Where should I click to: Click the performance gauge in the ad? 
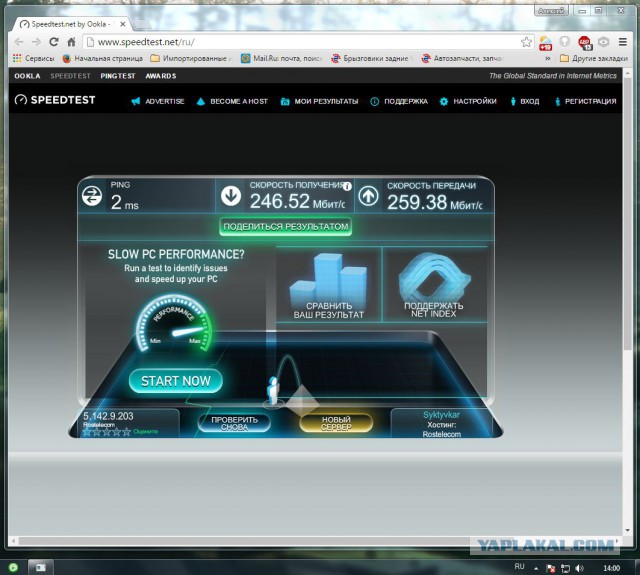coord(174,323)
